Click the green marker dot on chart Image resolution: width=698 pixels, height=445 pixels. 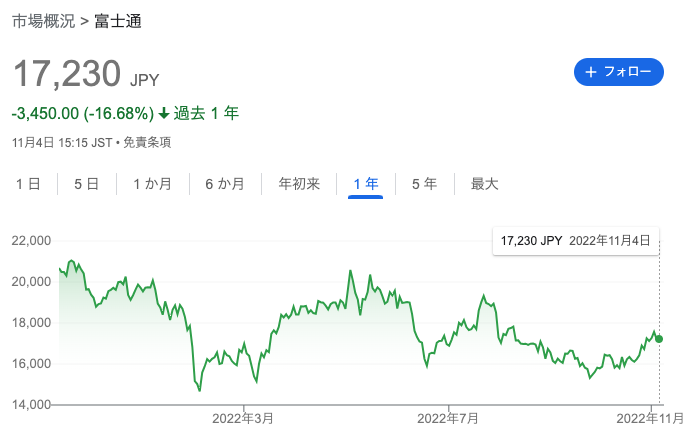(x=659, y=339)
